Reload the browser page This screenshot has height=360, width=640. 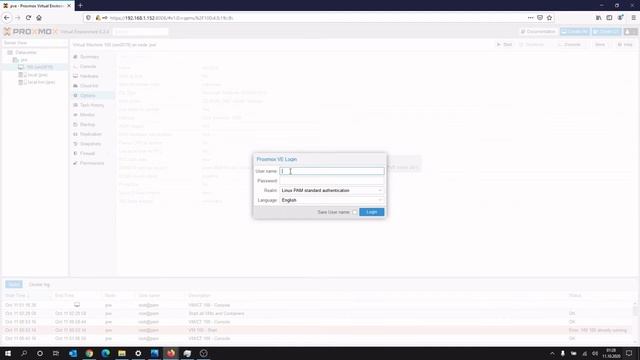click(x=28, y=18)
